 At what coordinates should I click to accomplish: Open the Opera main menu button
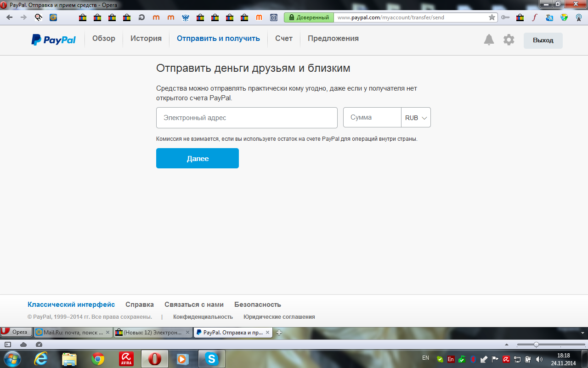point(17,332)
